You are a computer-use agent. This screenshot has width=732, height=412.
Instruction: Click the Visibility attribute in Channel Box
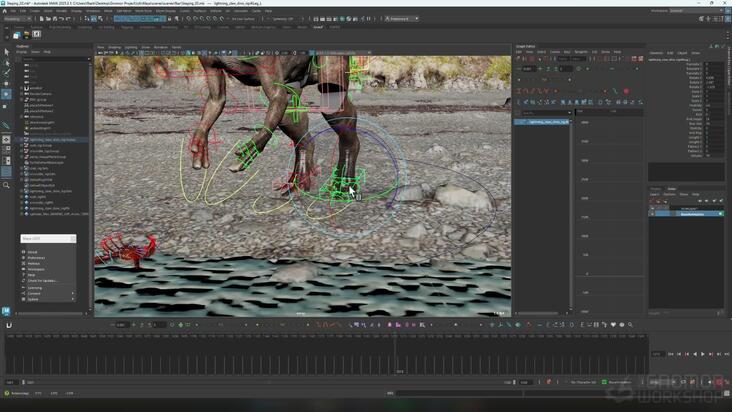696,105
